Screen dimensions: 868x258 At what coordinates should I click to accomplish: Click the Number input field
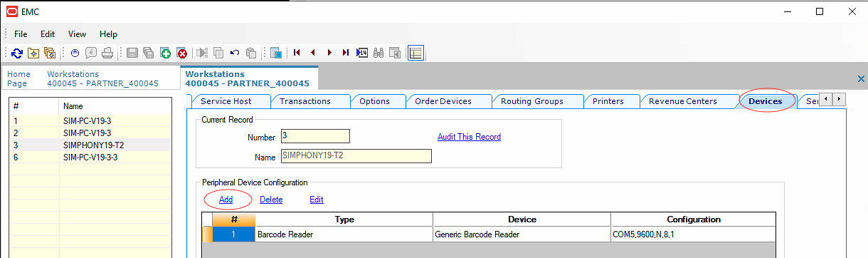click(x=315, y=136)
